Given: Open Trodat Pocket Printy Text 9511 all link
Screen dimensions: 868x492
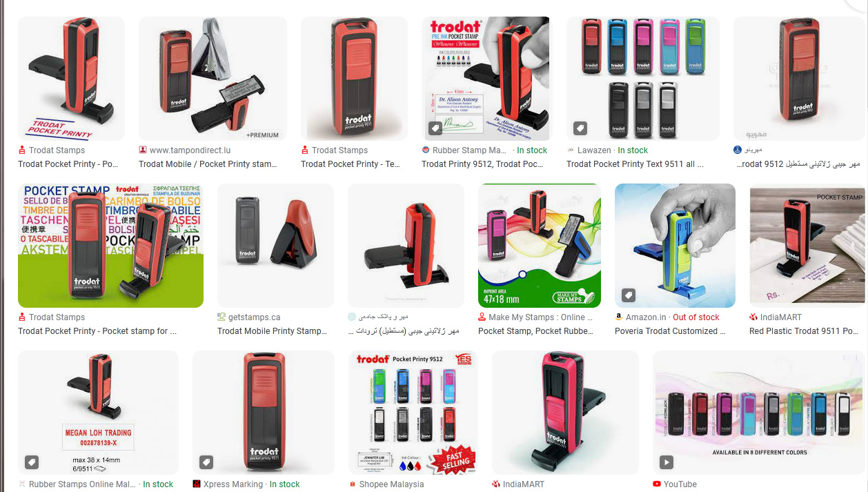Looking at the screenshot, I should click(635, 164).
